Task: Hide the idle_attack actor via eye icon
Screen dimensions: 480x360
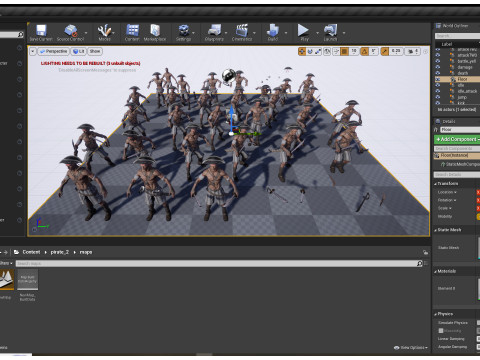Action: coord(438,91)
